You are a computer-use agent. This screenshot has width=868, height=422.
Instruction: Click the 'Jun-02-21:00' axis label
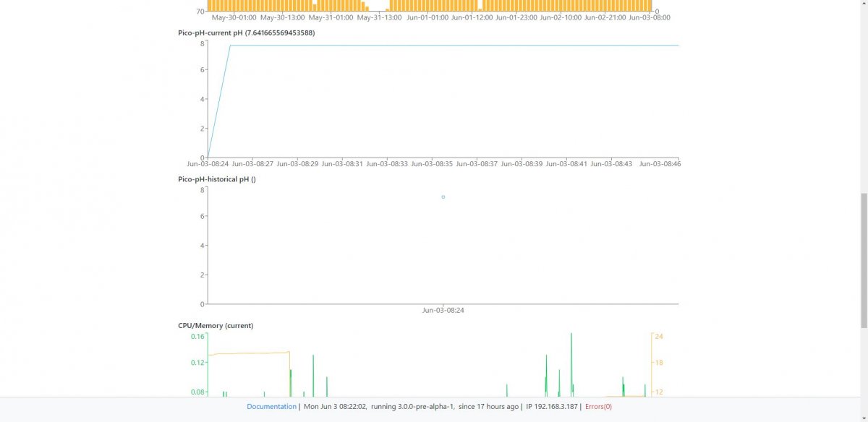point(606,17)
